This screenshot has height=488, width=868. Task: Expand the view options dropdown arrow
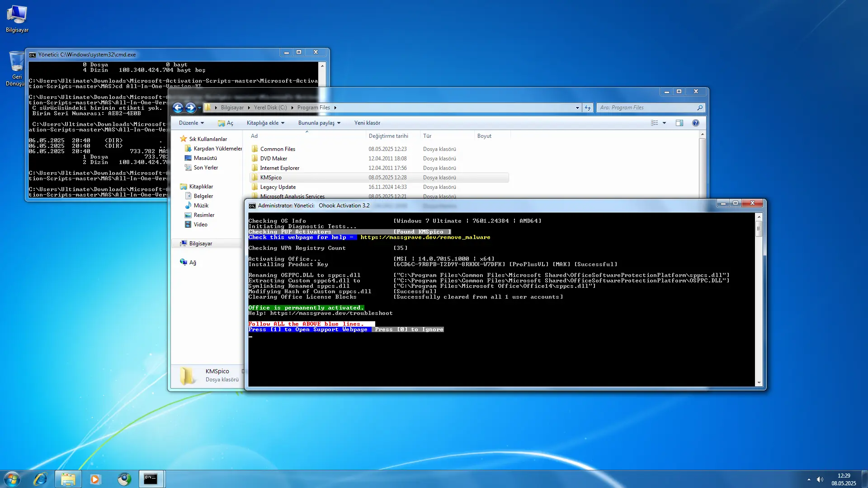[664, 123]
